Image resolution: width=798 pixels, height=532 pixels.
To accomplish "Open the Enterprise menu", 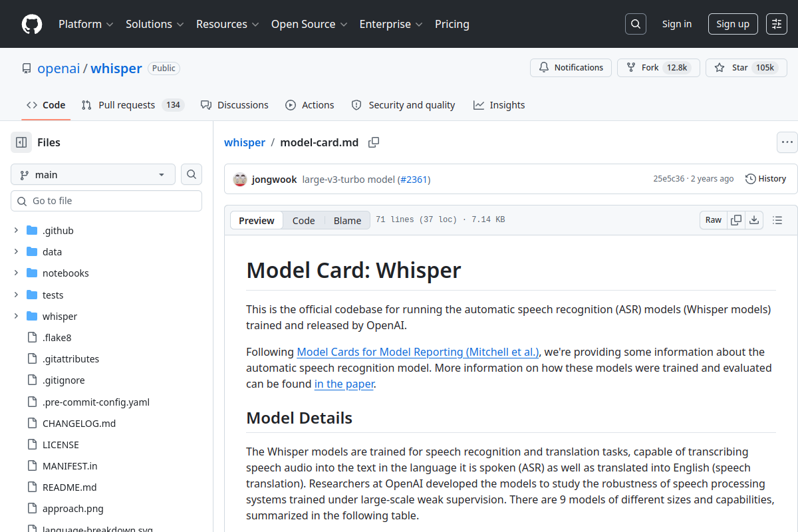I will [391, 24].
